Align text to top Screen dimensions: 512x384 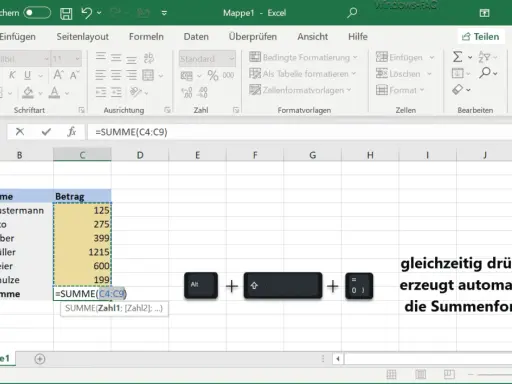(101, 57)
